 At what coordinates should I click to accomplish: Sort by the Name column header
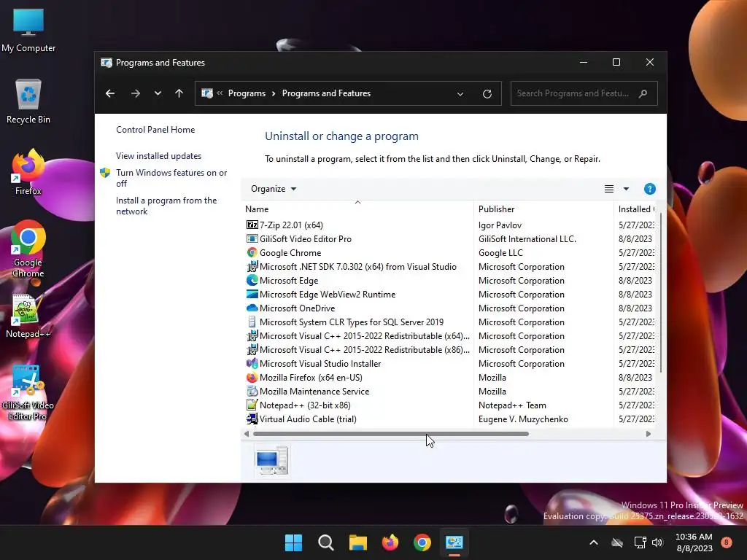coord(357,209)
